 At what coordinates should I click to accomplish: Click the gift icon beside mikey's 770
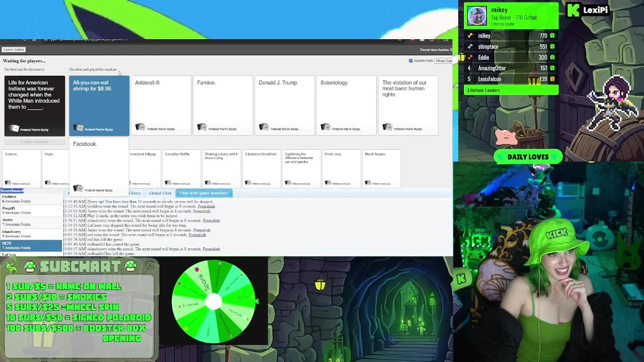coord(552,36)
